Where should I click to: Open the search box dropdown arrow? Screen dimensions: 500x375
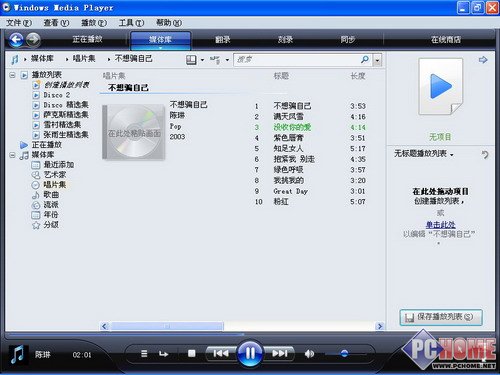(x=377, y=61)
